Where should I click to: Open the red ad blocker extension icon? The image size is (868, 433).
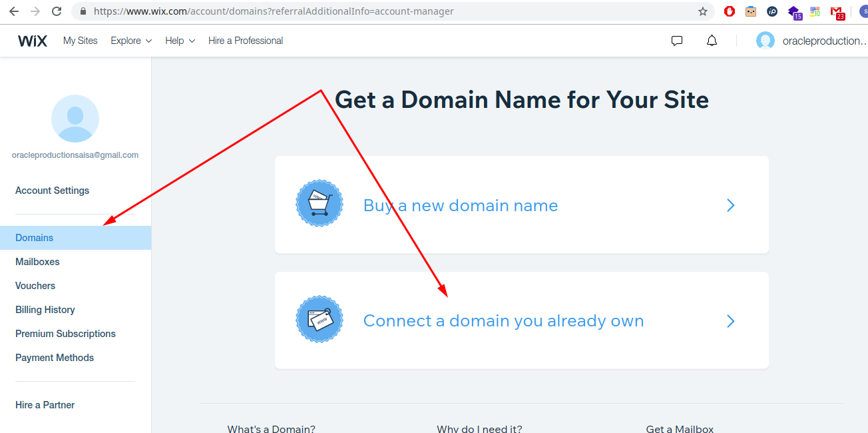tap(730, 11)
